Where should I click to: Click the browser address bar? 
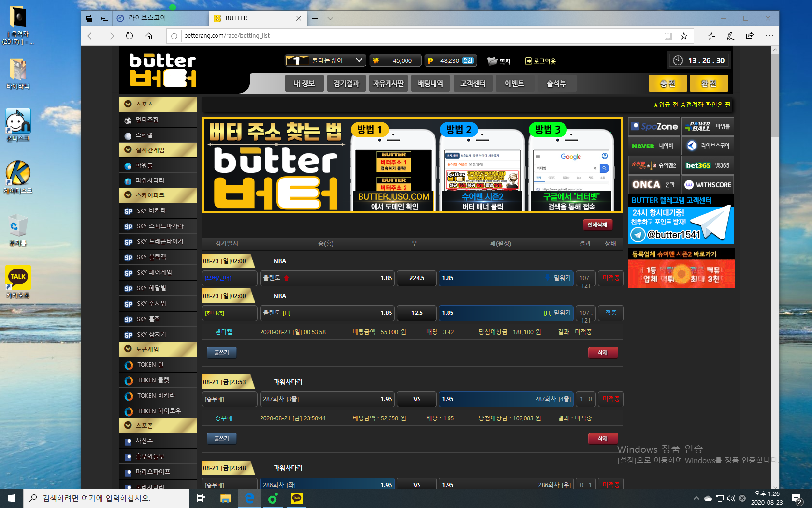pos(416,36)
